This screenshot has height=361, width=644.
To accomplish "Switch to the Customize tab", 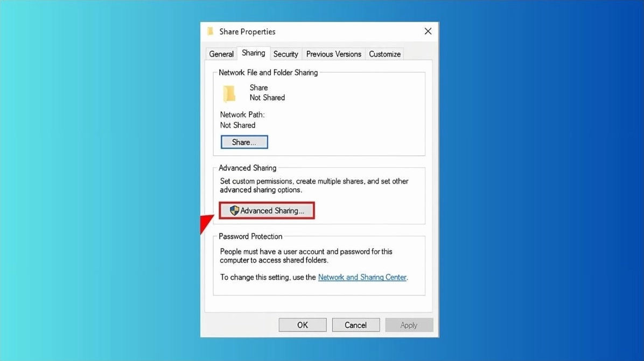I will (384, 54).
